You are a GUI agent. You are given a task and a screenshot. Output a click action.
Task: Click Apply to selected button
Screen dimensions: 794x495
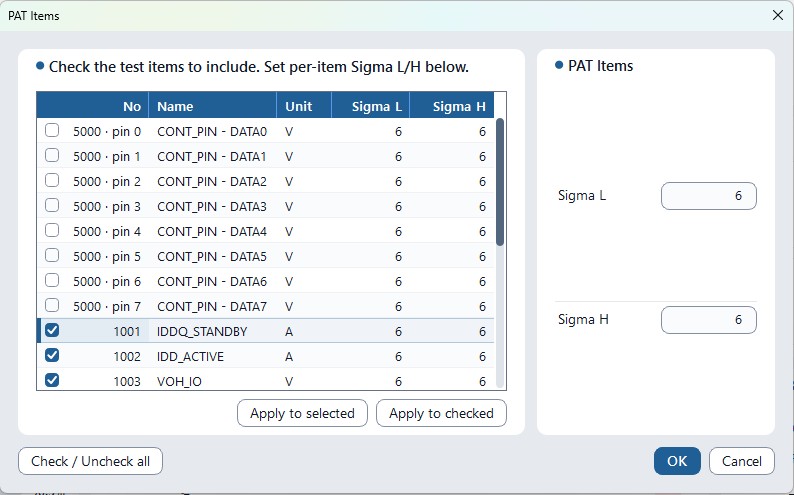tap(302, 413)
